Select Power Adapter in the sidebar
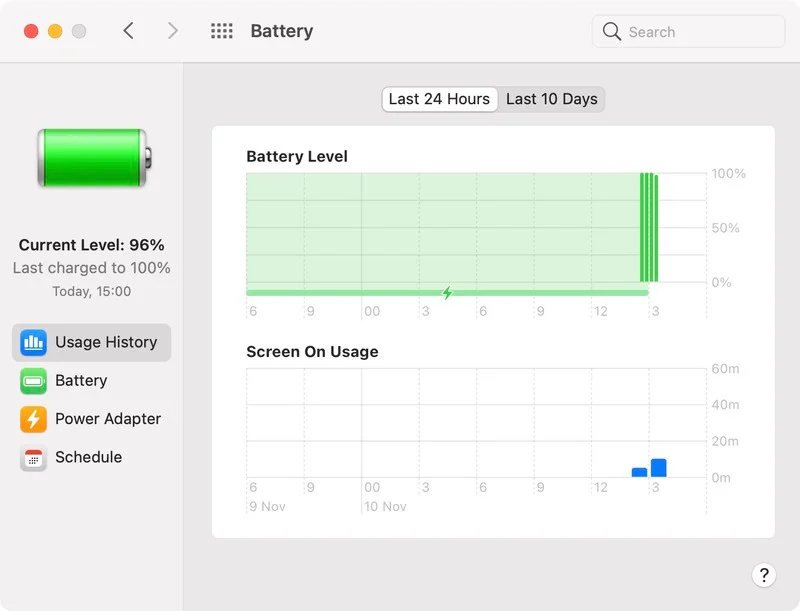The width and height of the screenshot is (800, 611). [107, 419]
